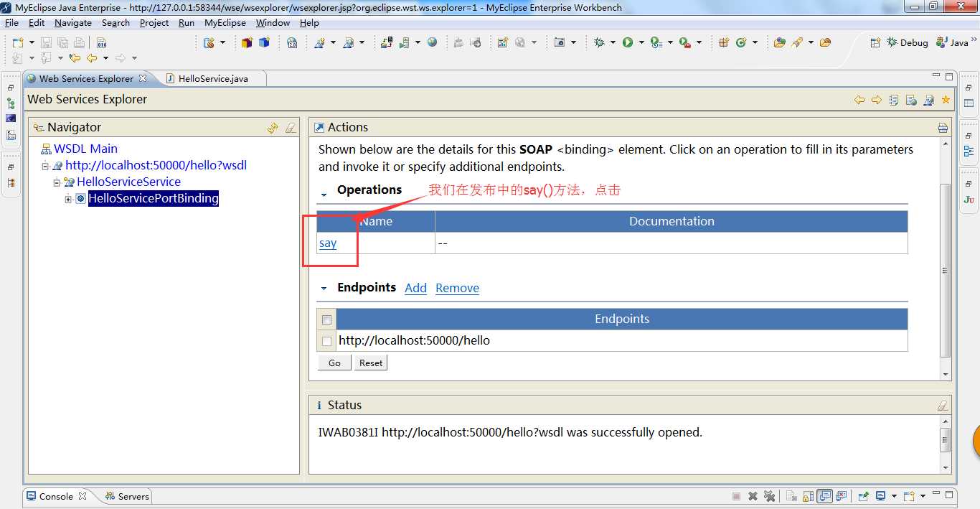Check the http://localhost:50000/hello endpoint checkbox
This screenshot has width=980, height=509.
point(326,341)
